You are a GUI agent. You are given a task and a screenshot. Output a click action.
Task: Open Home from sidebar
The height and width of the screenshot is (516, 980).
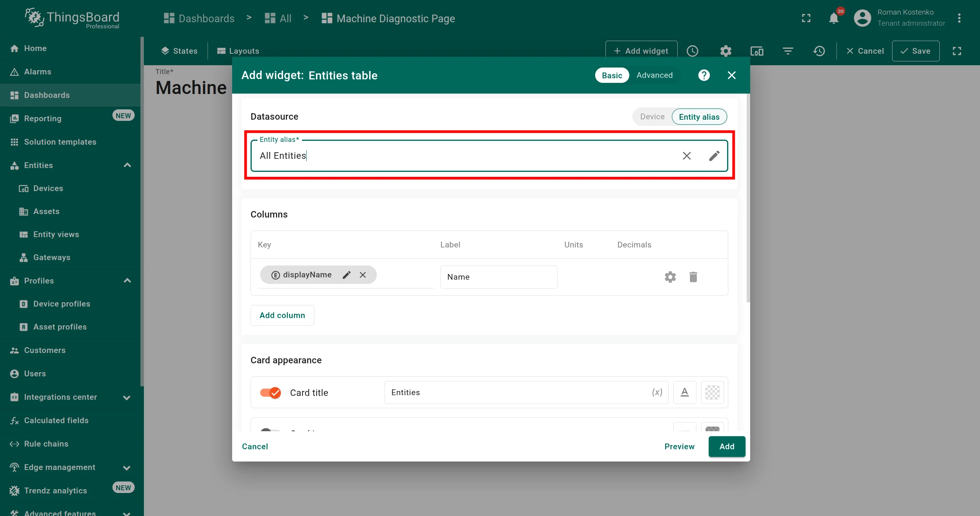click(71, 48)
